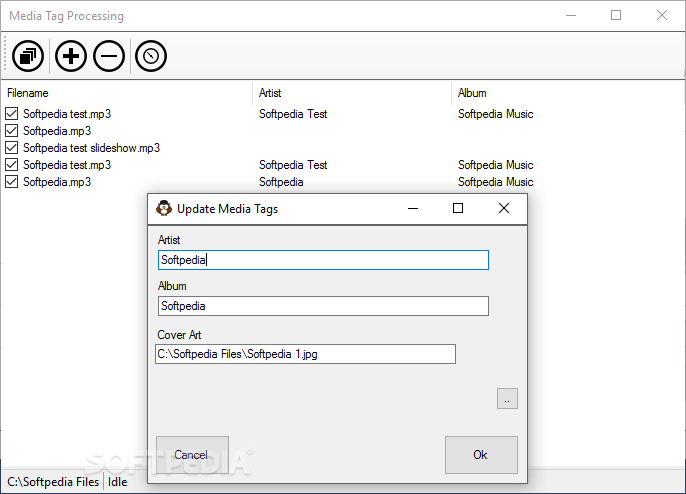Browse for cover art with '..' button
Image resolution: width=686 pixels, height=494 pixels.
click(x=507, y=399)
